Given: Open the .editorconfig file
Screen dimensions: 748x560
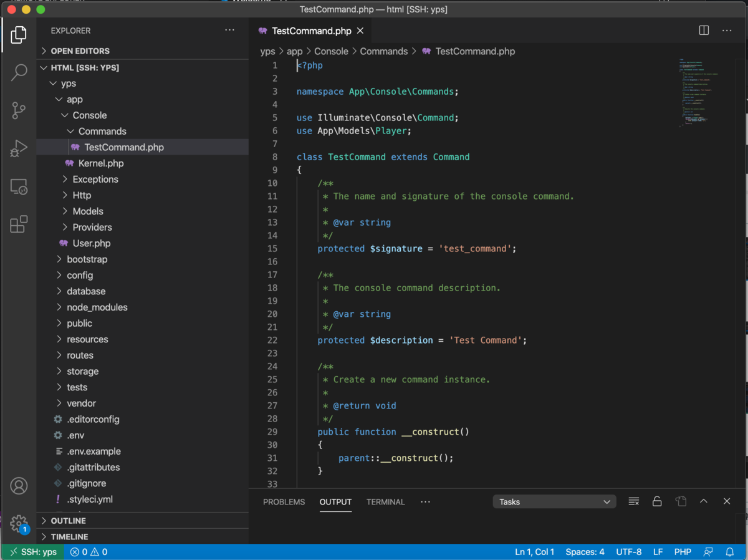Looking at the screenshot, I should (142, 419).
